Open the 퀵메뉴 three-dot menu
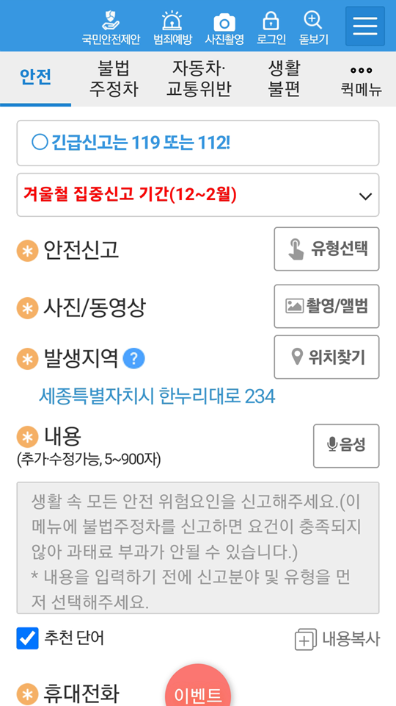 click(x=361, y=80)
